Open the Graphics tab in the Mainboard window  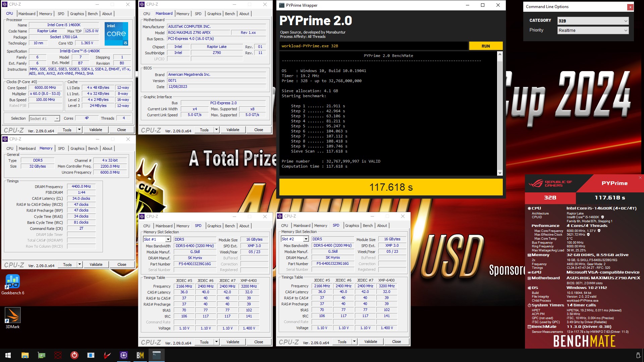click(214, 14)
